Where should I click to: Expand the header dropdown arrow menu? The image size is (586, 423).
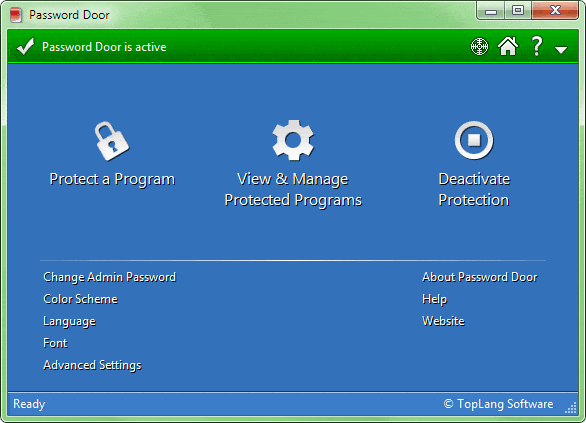[561, 50]
